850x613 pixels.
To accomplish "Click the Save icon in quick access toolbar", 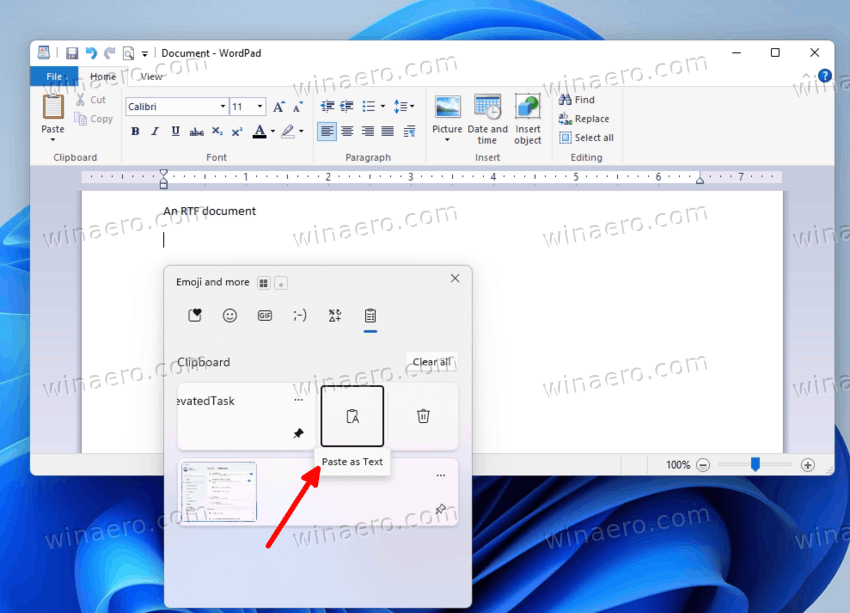I will pyautogui.click(x=72, y=53).
